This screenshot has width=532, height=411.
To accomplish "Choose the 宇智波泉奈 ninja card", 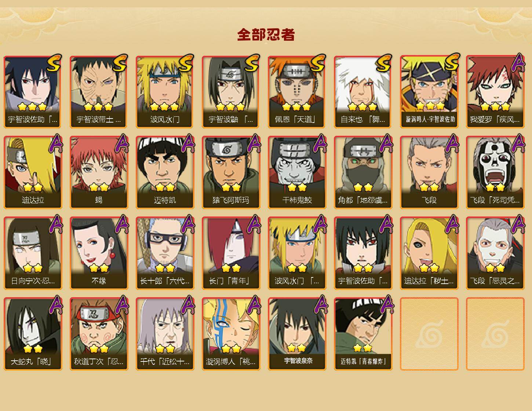I will pos(297,334).
